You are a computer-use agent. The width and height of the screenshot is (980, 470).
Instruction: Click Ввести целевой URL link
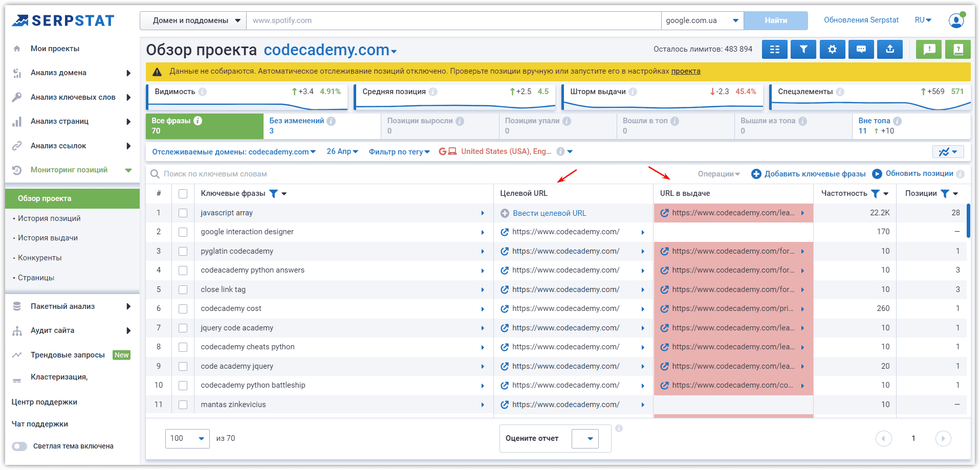pyautogui.click(x=550, y=213)
